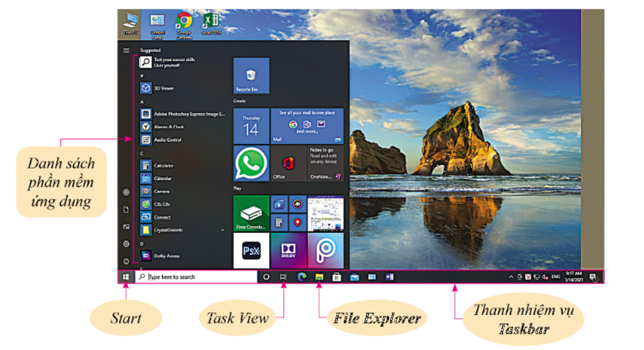644x350 pixels.
Task: Toggle the Start menu with Start button
Action: click(125, 277)
